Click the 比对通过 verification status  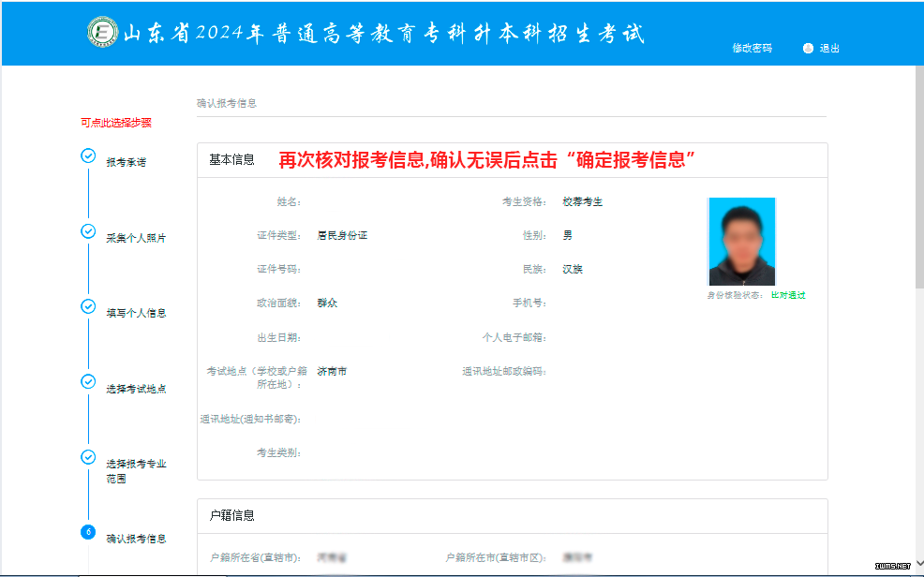(x=788, y=295)
